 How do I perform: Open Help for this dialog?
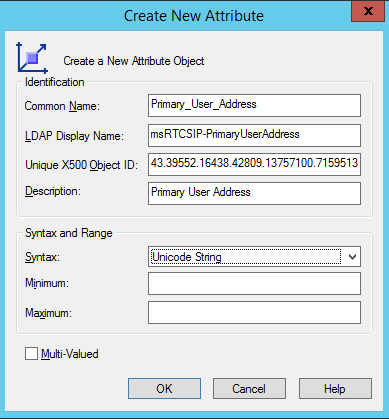click(x=335, y=388)
